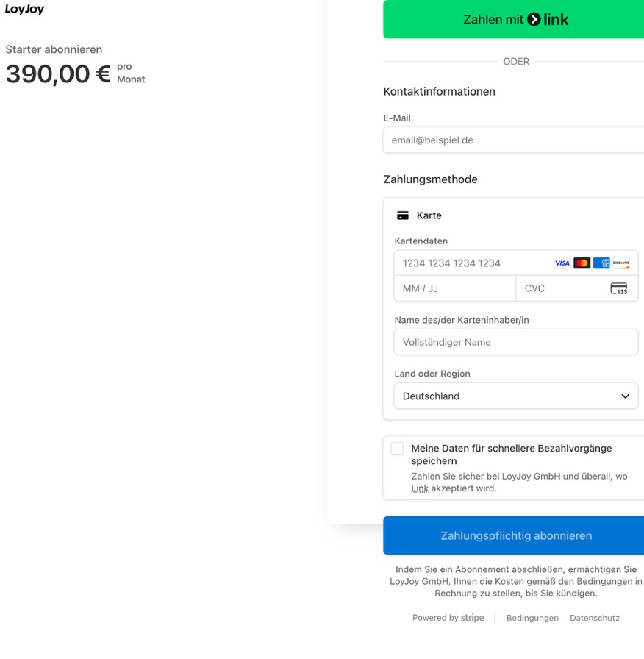Click the Zahlen mit Link button
Image resolution: width=644 pixels, height=659 pixels.
pos(512,20)
